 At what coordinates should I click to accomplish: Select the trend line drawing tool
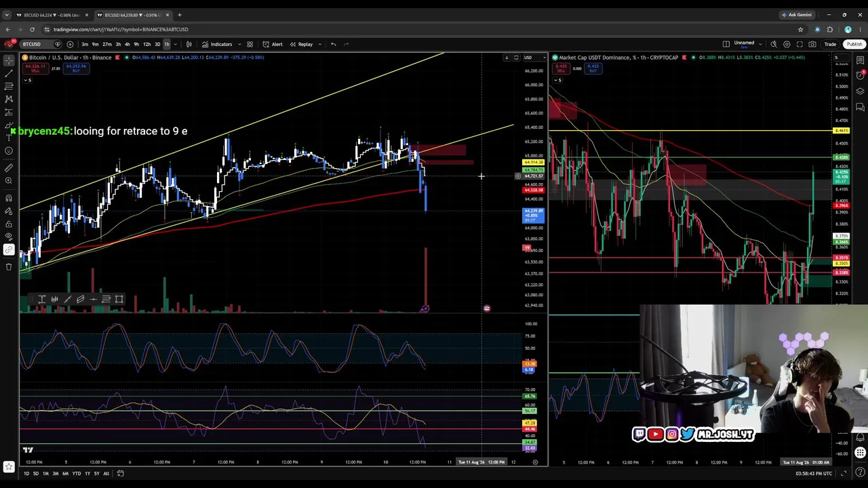(x=9, y=73)
